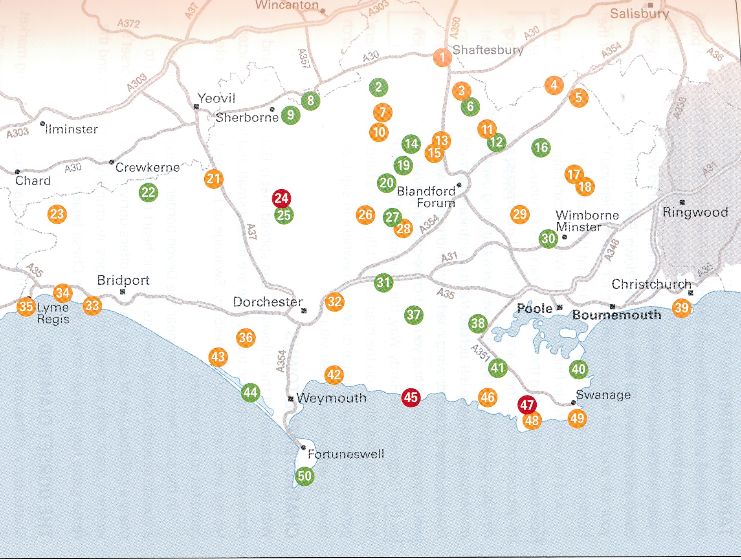Click red marker 47 near Swanage
Image resolution: width=741 pixels, height=560 pixels.
click(x=527, y=405)
